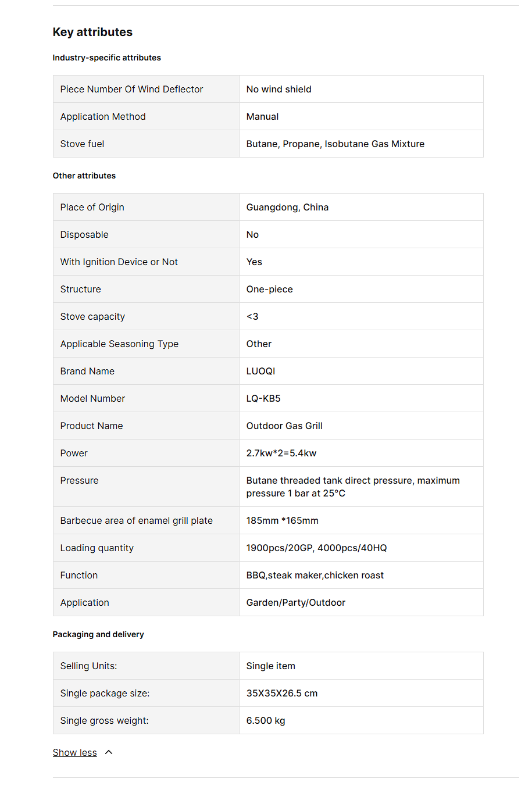Click the Packaging and delivery subheading

[x=98, y=634]
